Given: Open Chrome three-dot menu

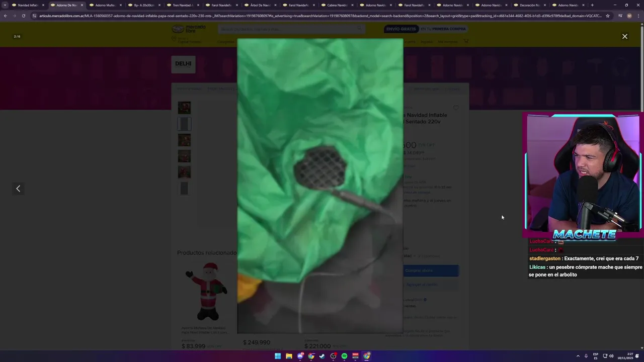Looking at the screenshot, I should (x=638, y=16).
